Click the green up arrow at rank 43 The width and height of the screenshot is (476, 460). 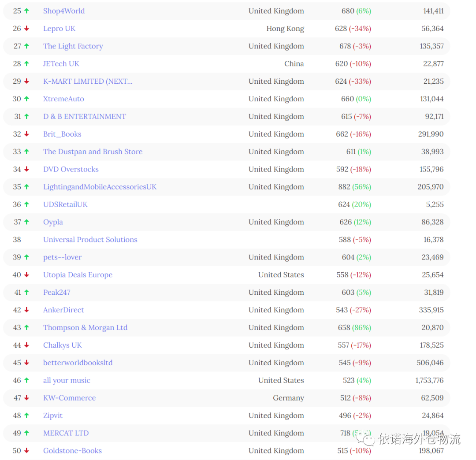(27, 328)
